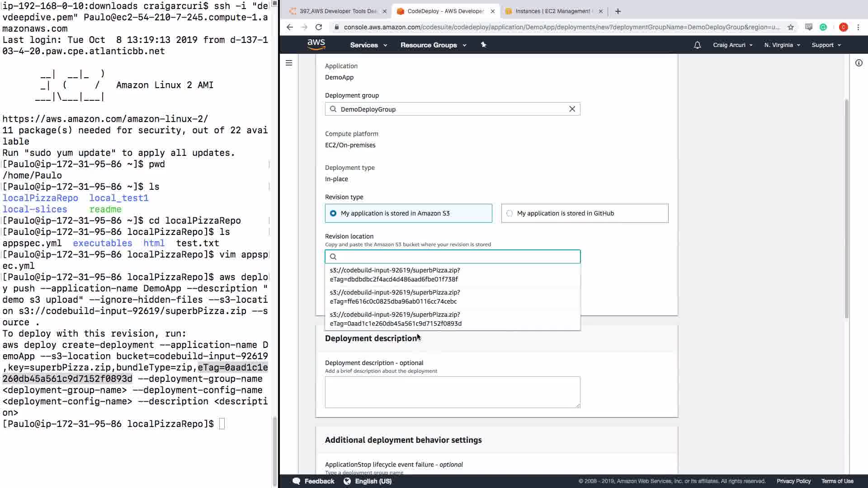Image resolution: width=868 pixels, height=488 pixels.
Task: Switch to the 397_AWS Developer Tools tab
Action: point(337,11)
